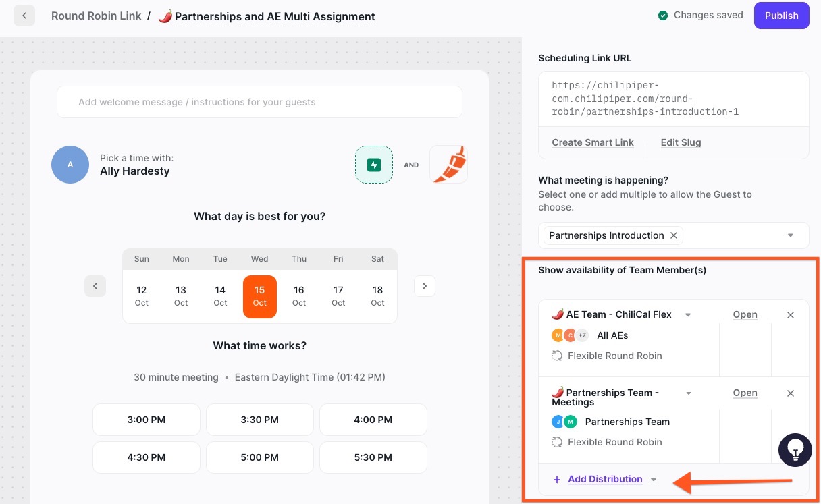Click the Create Smart Link link
The width and height of the screenshot is (821, 504).
(593, 142)
